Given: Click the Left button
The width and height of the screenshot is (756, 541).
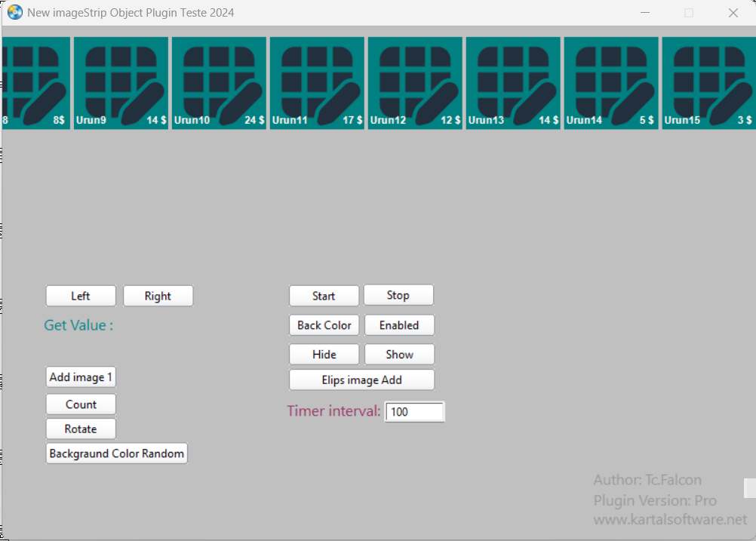Looking at the screenshot, I should click(81, 296).
